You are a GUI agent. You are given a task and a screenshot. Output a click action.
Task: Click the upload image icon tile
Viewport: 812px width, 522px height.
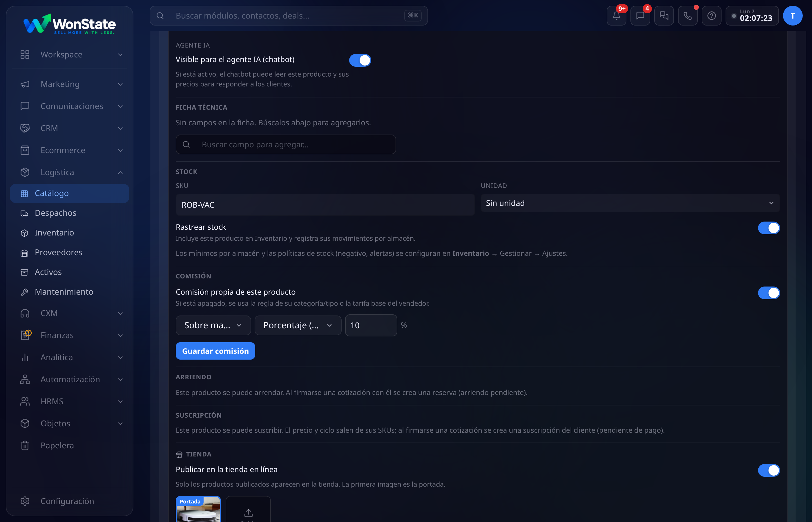248,509
